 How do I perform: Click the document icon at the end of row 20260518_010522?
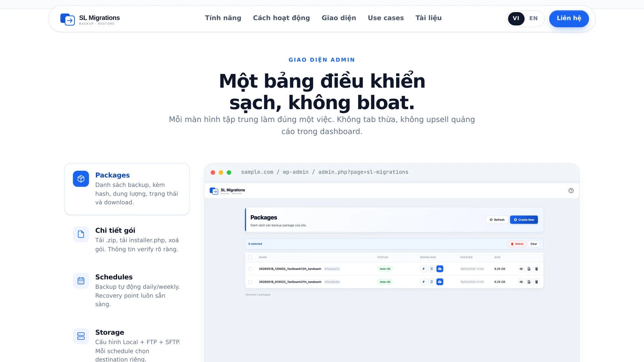tap(529, 282)
